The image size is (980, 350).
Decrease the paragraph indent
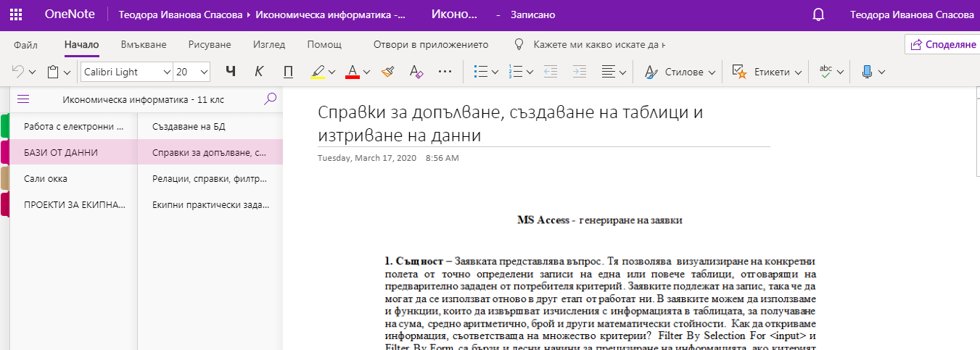pyautogui.click(x=551, y=72)
